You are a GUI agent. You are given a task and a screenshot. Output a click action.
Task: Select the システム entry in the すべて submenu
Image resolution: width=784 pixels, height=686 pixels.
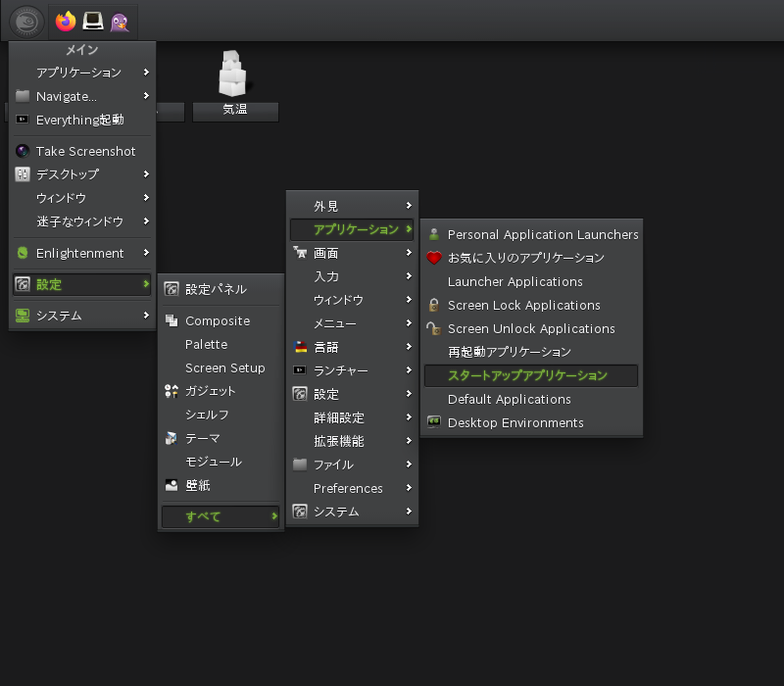352,512
